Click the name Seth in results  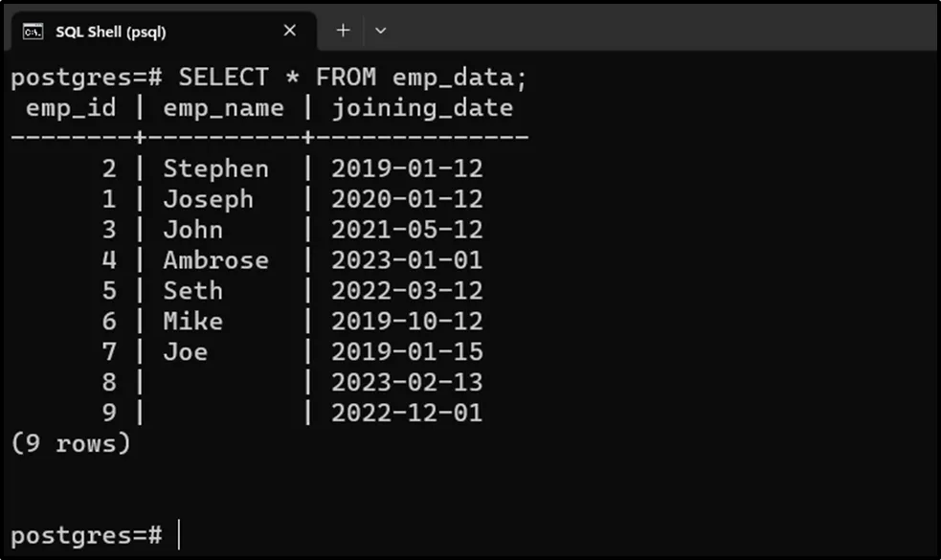click(192, 291)
